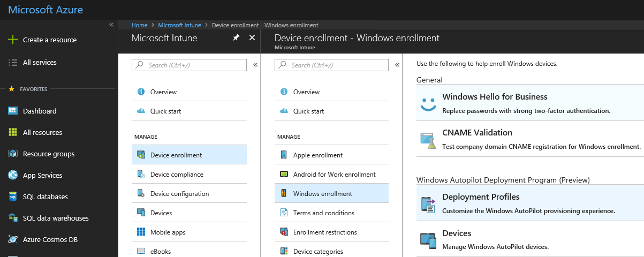Click the SQL databases icon

[13, 196]
